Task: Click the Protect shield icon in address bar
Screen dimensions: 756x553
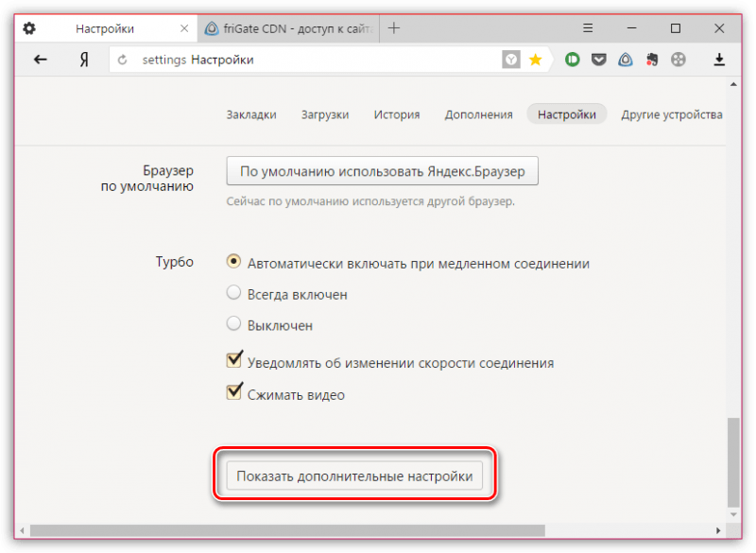Action: click(x=511, y=60)
